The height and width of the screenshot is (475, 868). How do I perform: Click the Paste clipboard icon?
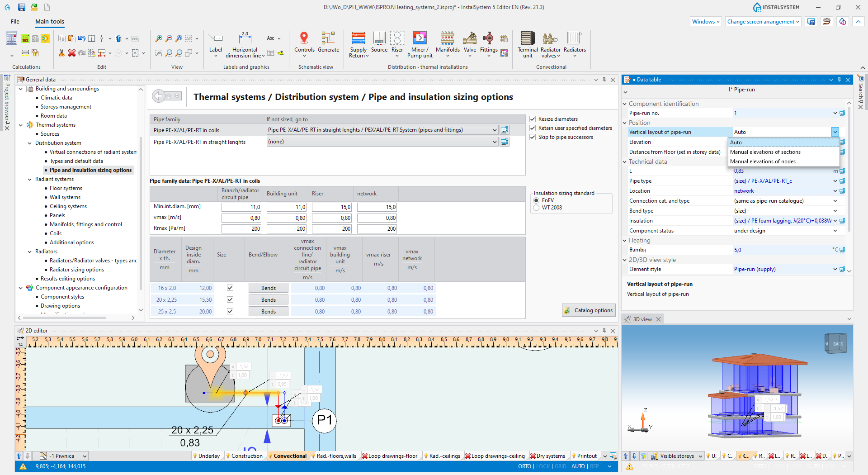(x=71, y=38)
